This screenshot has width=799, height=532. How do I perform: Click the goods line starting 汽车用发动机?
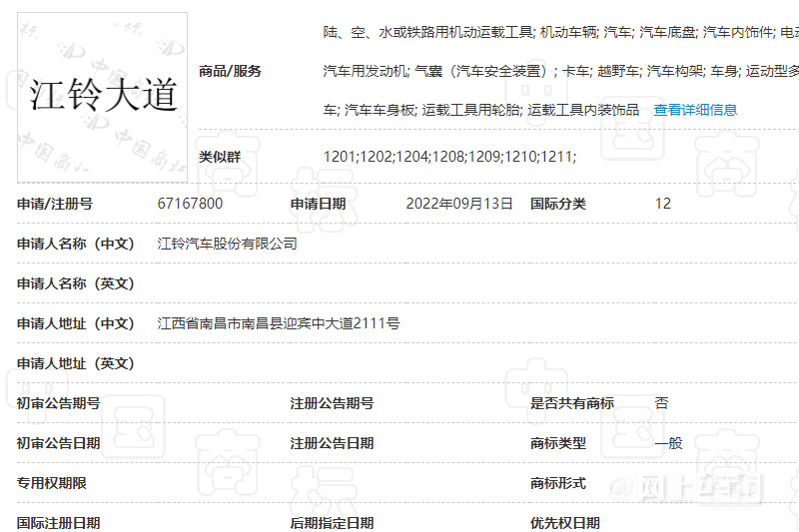560,71
